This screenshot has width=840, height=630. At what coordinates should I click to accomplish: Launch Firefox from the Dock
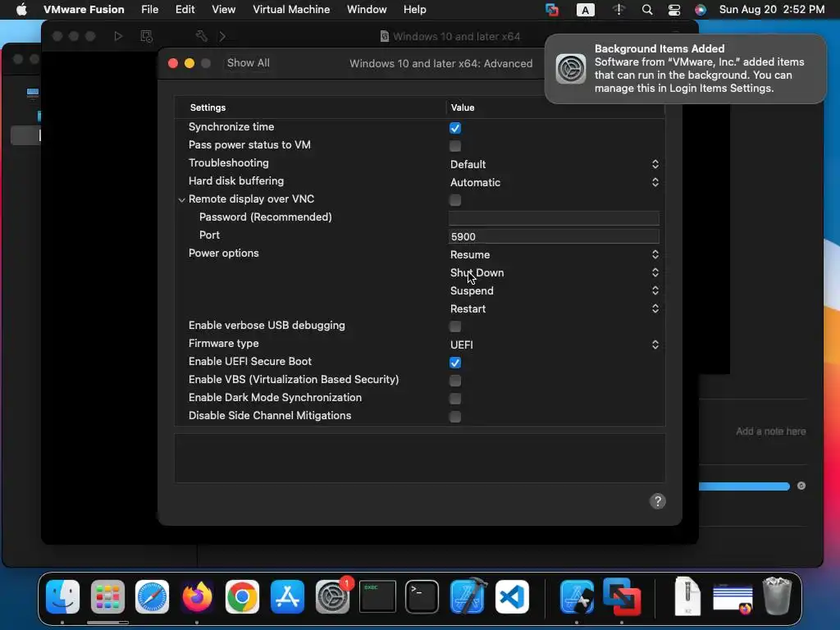coord(197,596)
